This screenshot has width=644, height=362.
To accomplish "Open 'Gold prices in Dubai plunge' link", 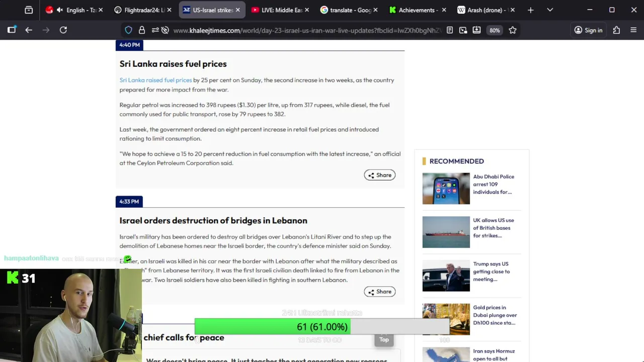I will pos(495,315).
